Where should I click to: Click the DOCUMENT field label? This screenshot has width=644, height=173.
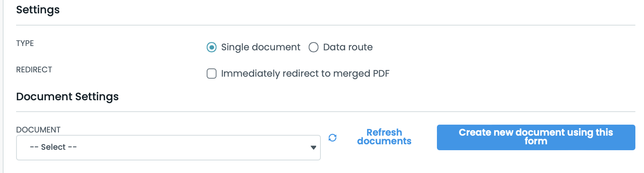point(38,130)
